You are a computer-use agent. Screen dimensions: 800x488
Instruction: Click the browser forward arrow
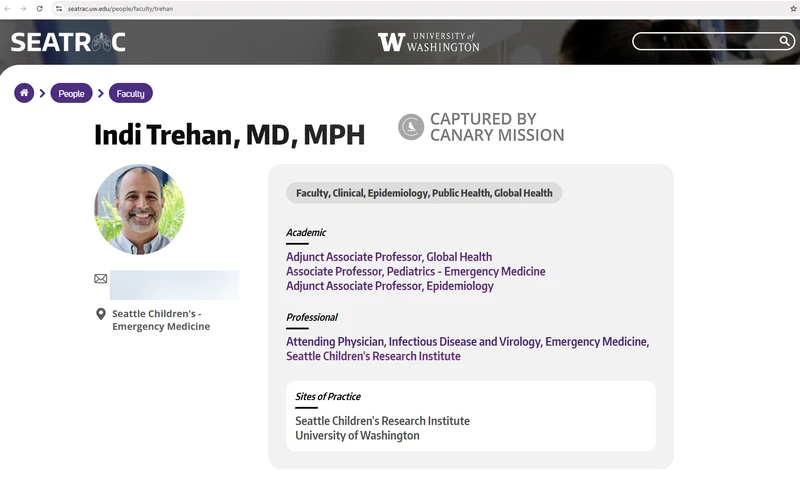23,8
